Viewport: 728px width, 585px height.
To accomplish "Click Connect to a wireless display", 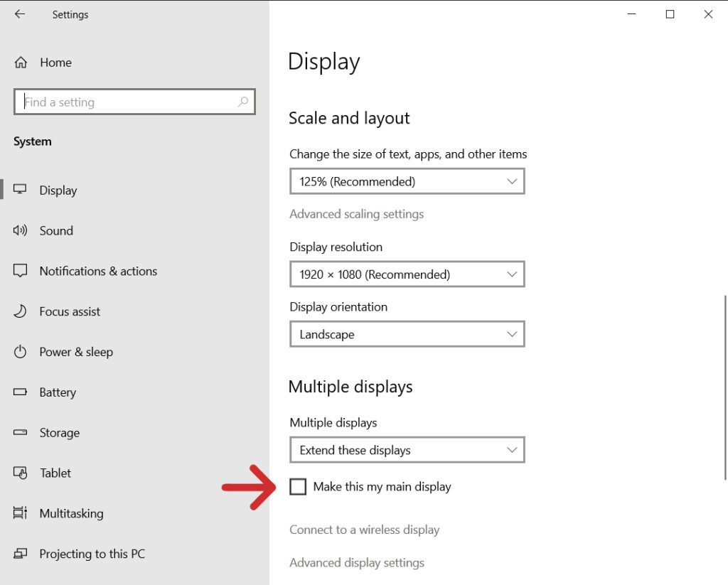I will point(365,530).
